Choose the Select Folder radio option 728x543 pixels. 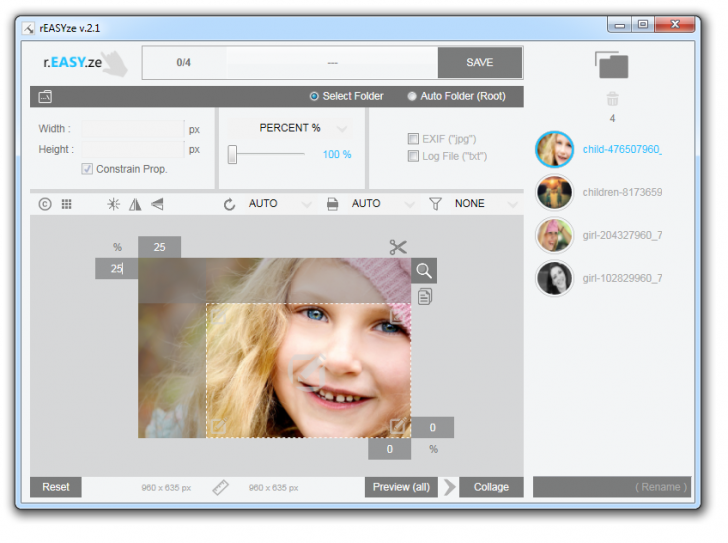pyautogui.click(x=346, y=97)
